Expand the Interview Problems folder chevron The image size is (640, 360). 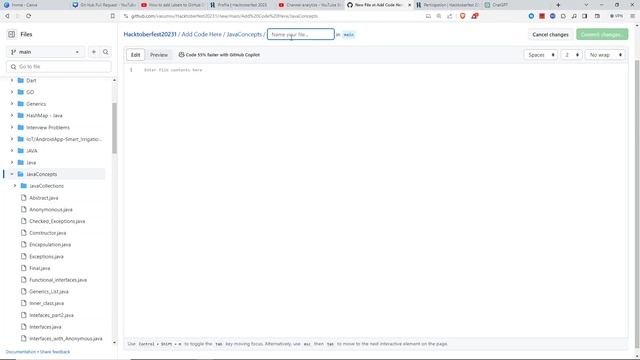click(x=12, y=127)
